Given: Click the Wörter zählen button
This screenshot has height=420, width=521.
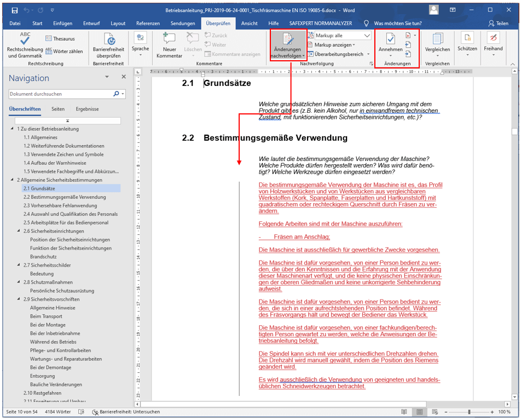Looking at the screenshot, I should click(65, 51).
